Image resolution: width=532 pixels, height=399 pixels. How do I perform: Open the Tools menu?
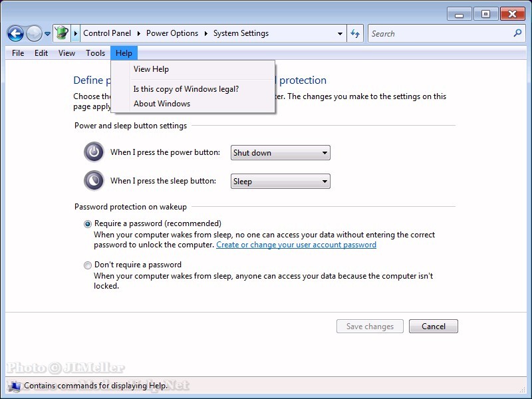click(95, 53)
